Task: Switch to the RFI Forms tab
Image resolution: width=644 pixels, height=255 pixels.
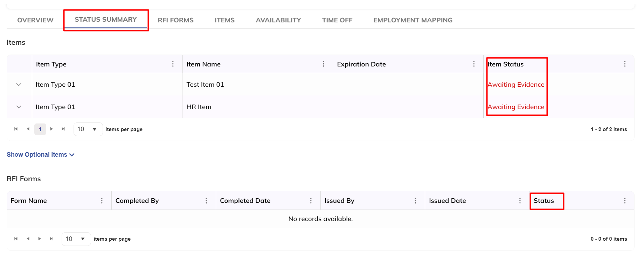Action: 175,20
